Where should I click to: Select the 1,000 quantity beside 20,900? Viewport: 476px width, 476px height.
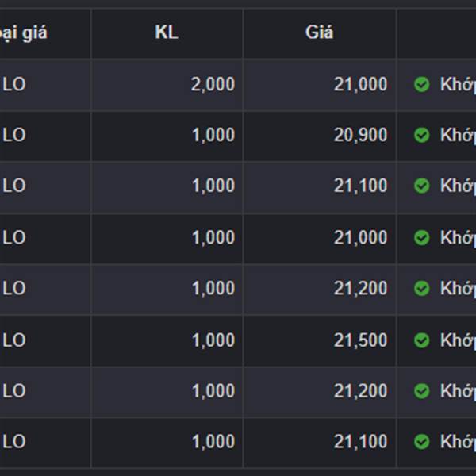tap(213, 135)
